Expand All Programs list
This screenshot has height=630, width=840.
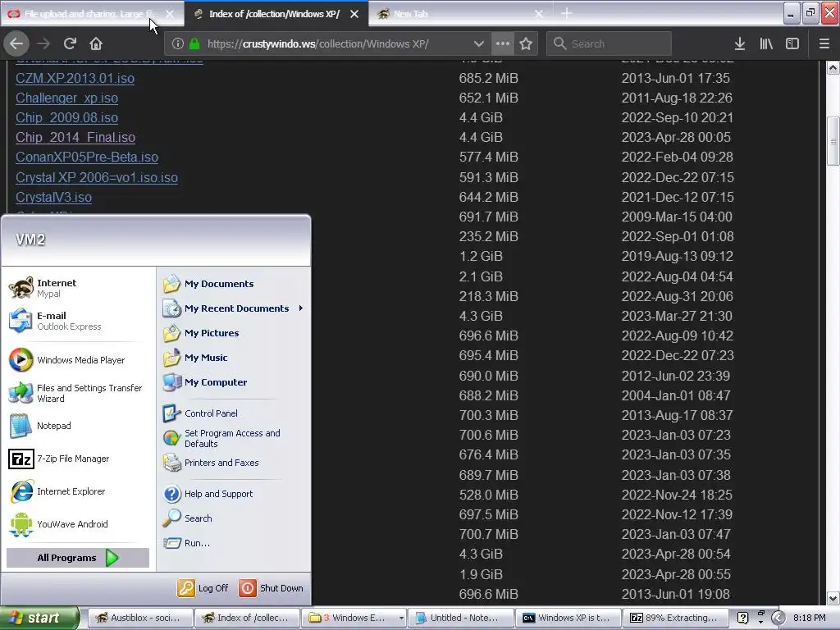pos(78,558)
